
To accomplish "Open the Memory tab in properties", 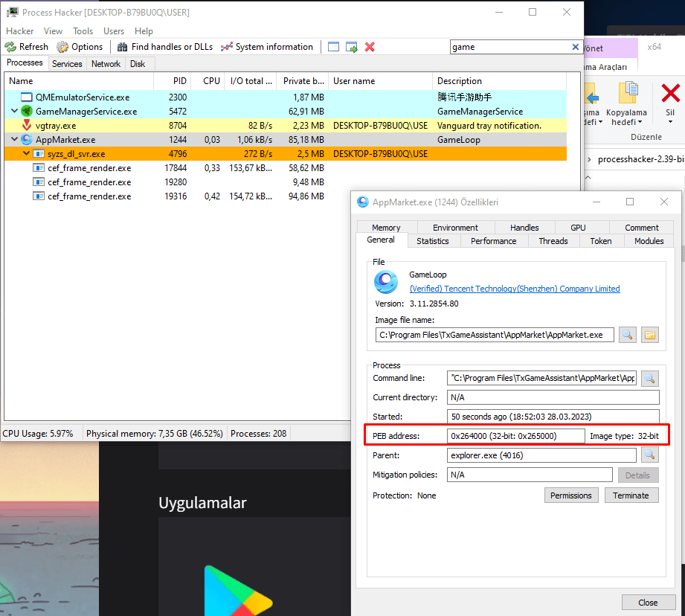I will 386,228.
